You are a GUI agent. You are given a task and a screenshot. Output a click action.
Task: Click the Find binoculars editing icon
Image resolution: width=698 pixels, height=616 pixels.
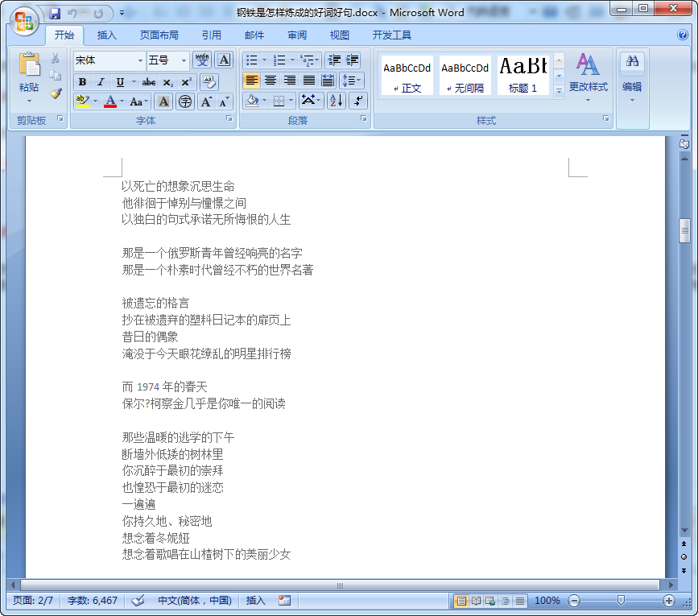point(632,61)
